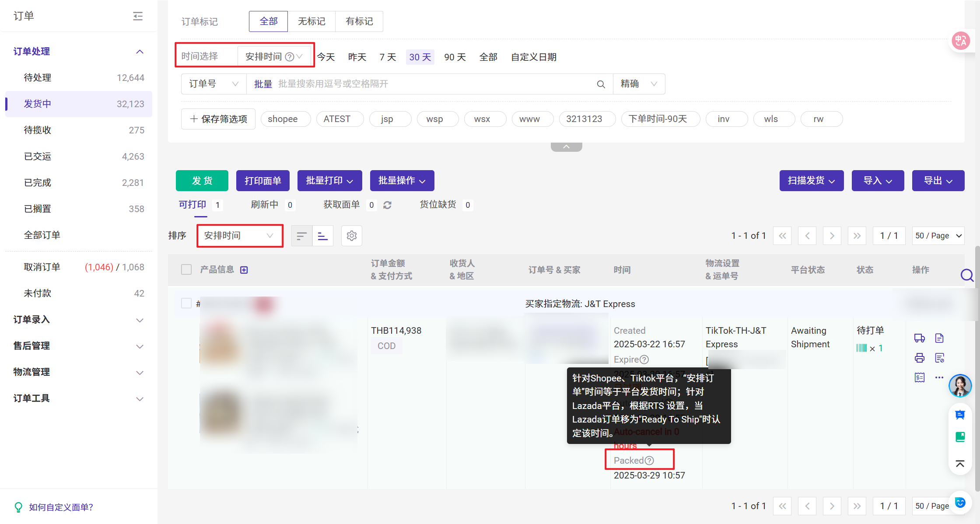Viewport: 980px width, 524px height.
Task: Open the 精确 match mode dropdown
Action: (639, 84)
